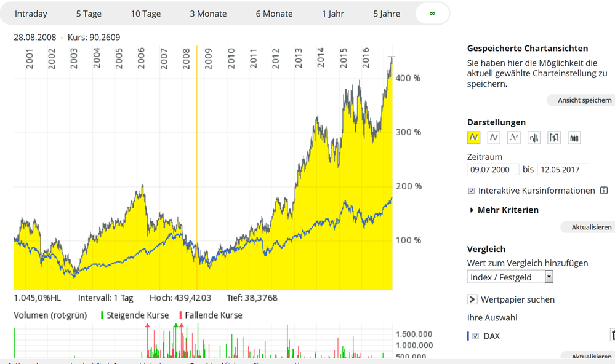Click the Zeitraum start date field 09.07.2000
The height and width of the screenshot is (364, 615).
point(492,169)
